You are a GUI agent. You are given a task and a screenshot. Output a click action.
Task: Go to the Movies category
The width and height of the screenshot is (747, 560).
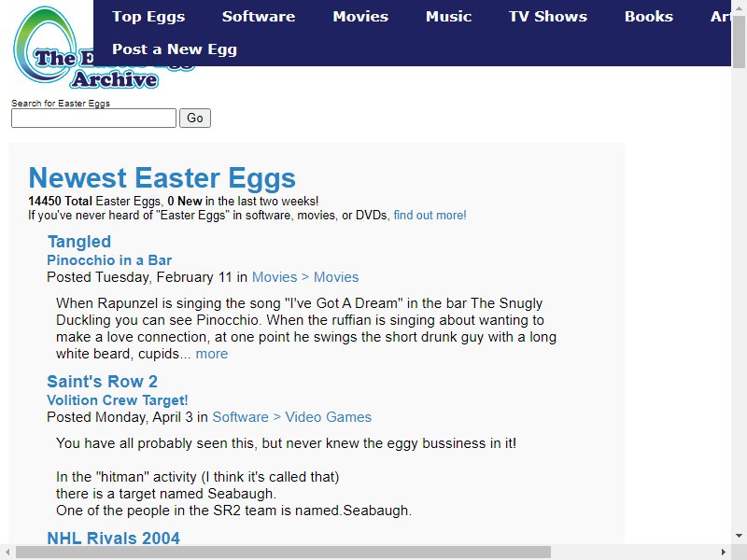coord(360,17)
